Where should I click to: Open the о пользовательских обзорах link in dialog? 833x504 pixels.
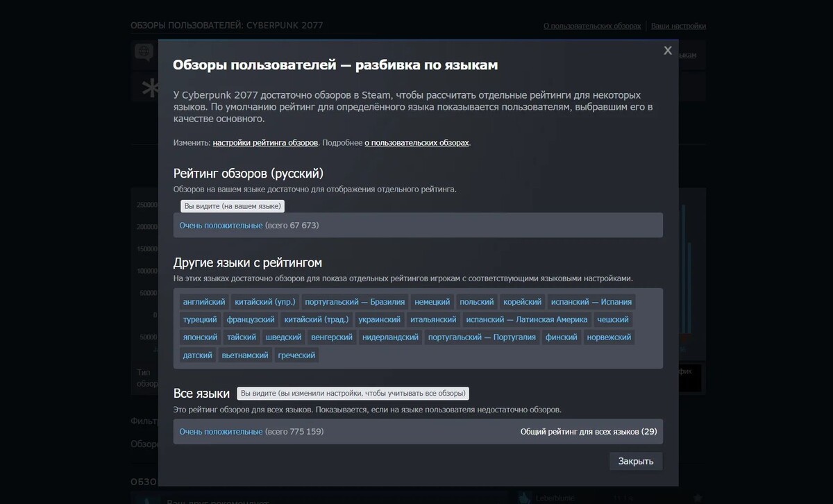[x=416, y=142]
